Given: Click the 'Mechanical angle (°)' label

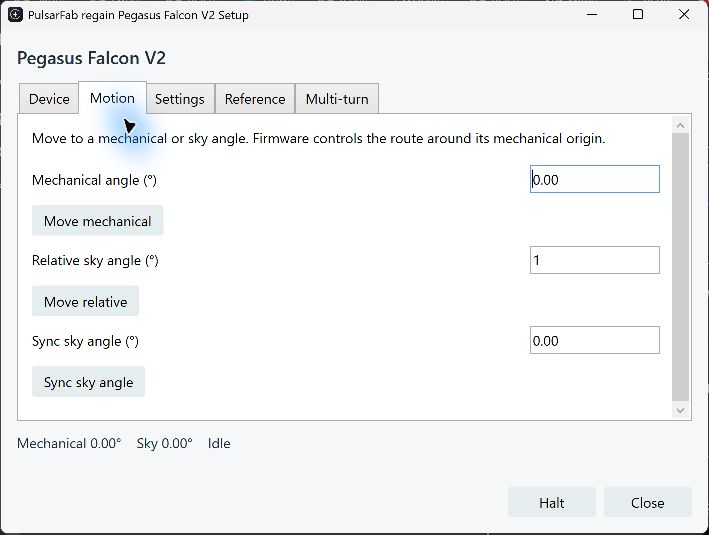Looking at the screenshot, I should [x=94, y=180].
